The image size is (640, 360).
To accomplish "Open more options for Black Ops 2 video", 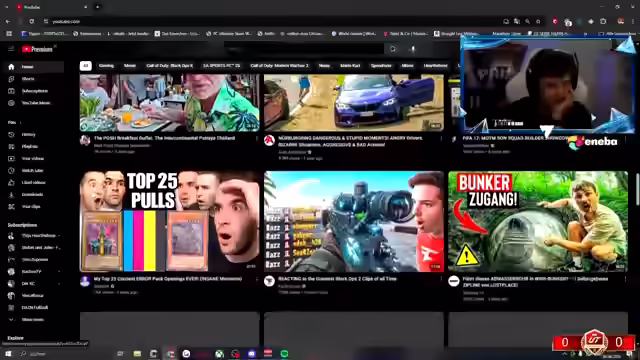I will tap(441, 280).
